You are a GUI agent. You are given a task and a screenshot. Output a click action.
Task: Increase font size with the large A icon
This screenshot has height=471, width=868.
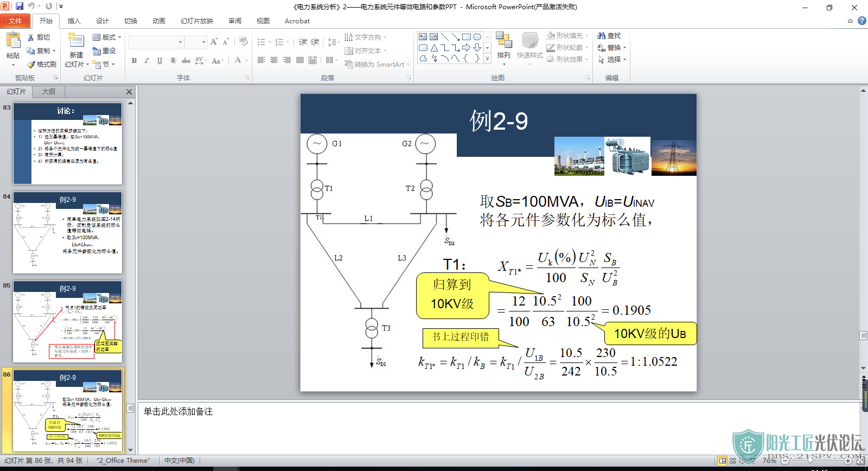coord(214,42)
